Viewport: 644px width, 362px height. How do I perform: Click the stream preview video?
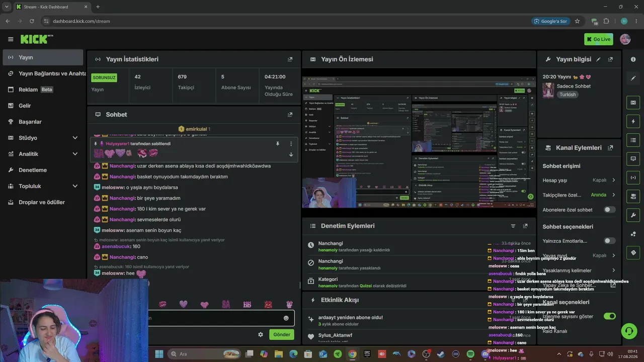(x=419, y=142)
